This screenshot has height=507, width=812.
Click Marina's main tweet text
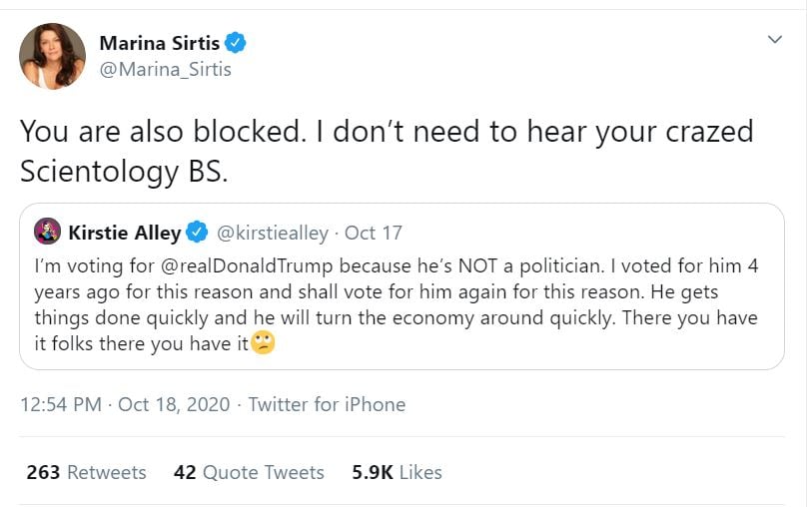[x=386, y=151]
